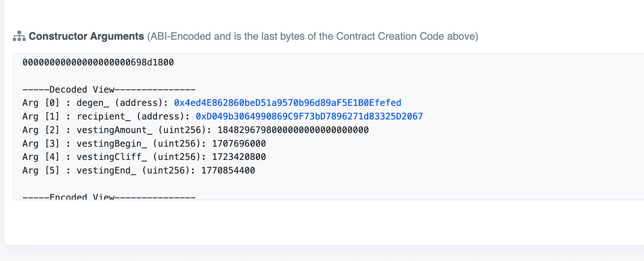Click the Arg [1] label
The width and height of the screenshot is (644, 261).
click(x=41, y=117)
